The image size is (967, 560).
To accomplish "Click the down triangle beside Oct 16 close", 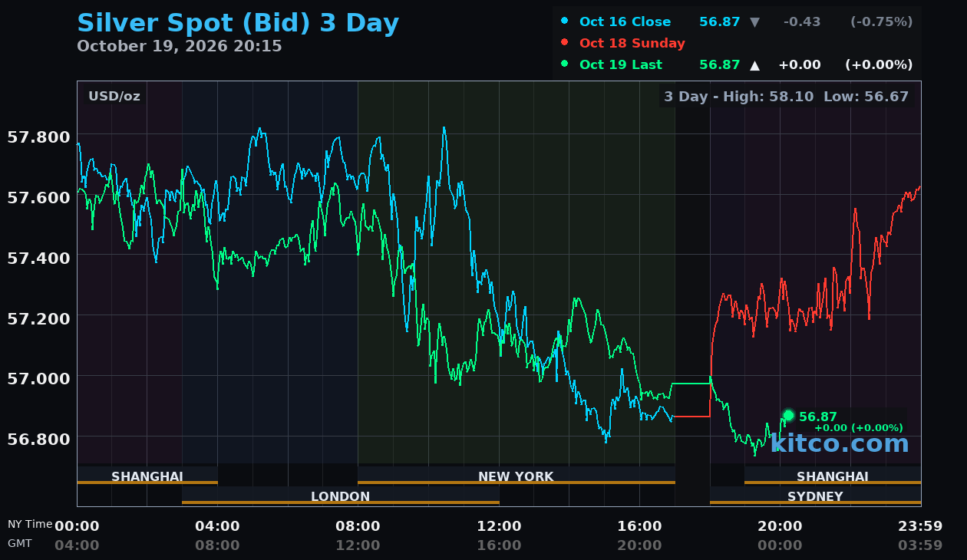I will pyautogui.click(x=754, y=21).
